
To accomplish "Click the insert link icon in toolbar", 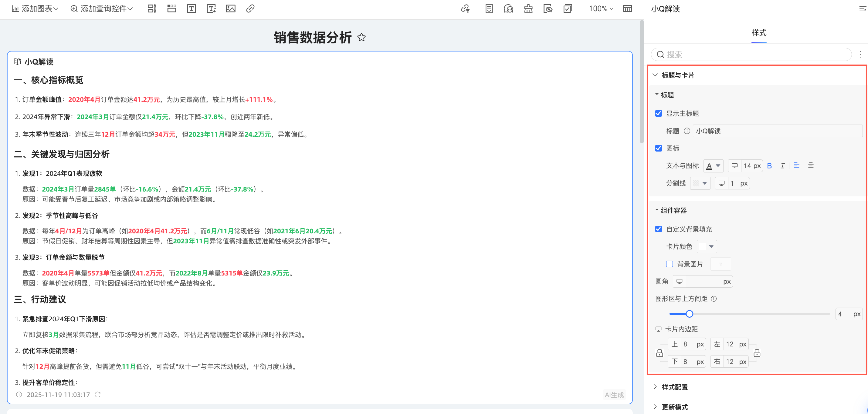I will pos(250,9).
